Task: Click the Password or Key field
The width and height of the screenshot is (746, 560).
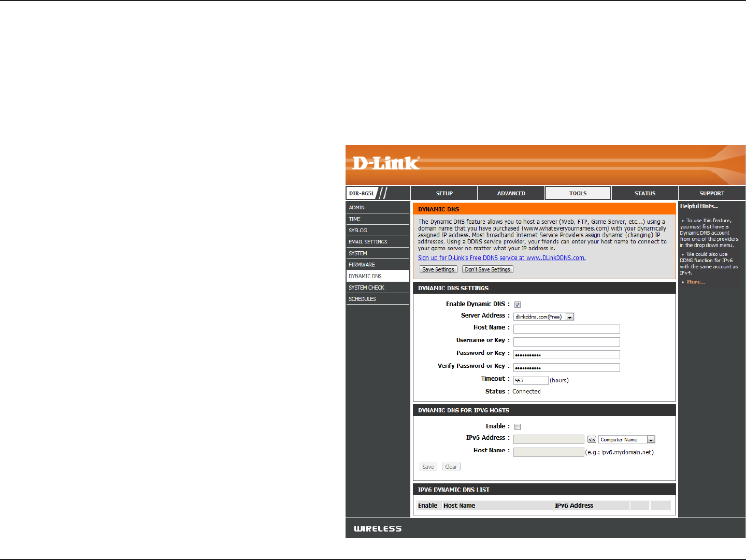Action: click(567, 355)
